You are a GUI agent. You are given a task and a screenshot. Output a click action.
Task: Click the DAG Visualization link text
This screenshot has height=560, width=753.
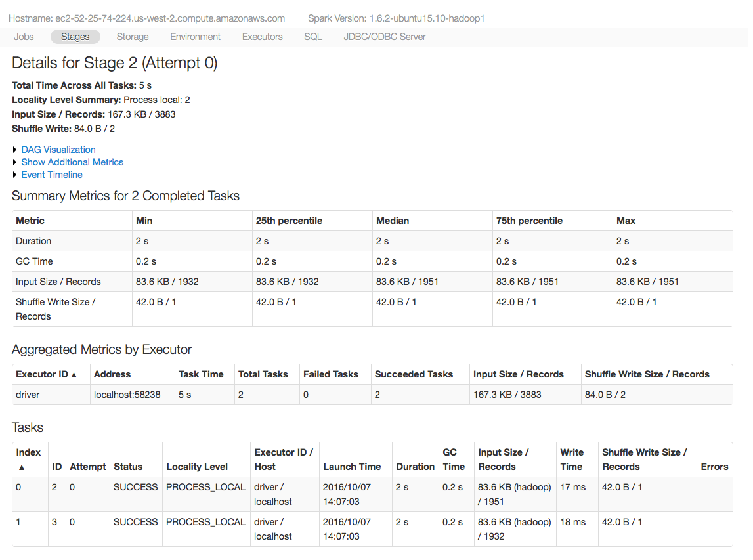pos(58,150)
